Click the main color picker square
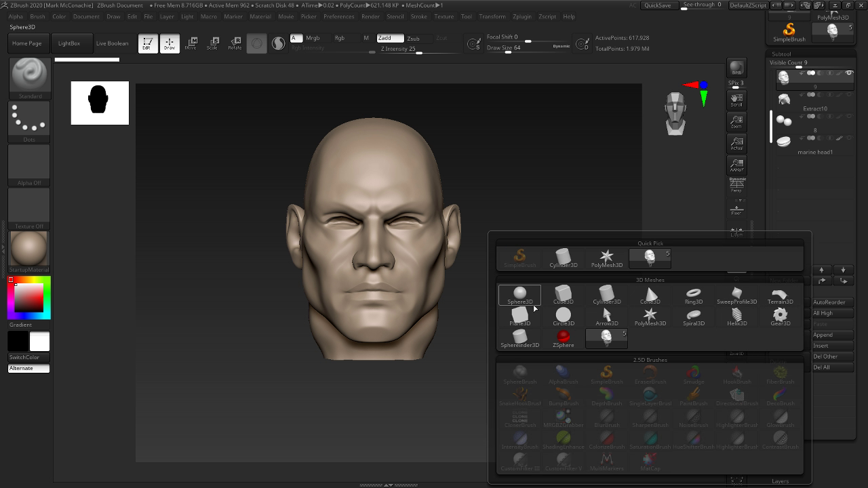 29,298
